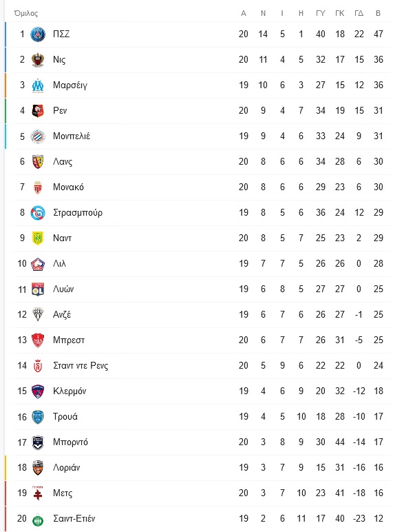Open the Μπορντό team link
This screenshot has height=532, width=393.
coord(70,442)
